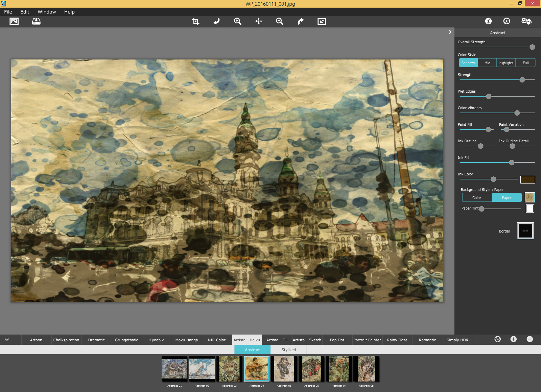
Task: Apply the Abstract 02 preset
Action: (202, 369)
